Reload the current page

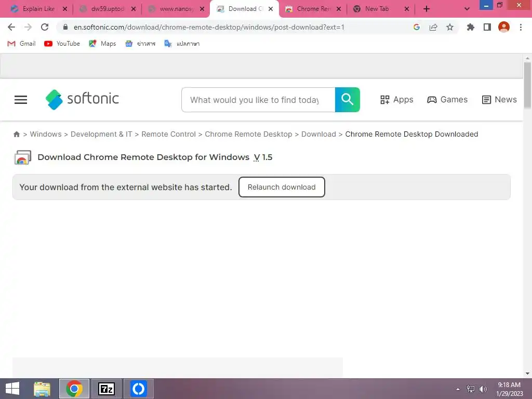coord(45,27)
